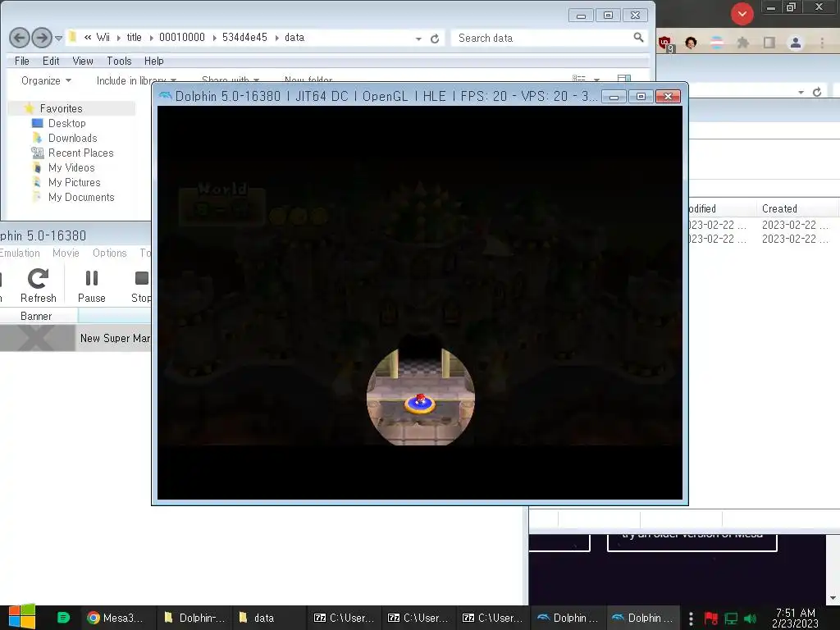
Task: Open the green chat app in taskbar
Action: coord(63,618)
